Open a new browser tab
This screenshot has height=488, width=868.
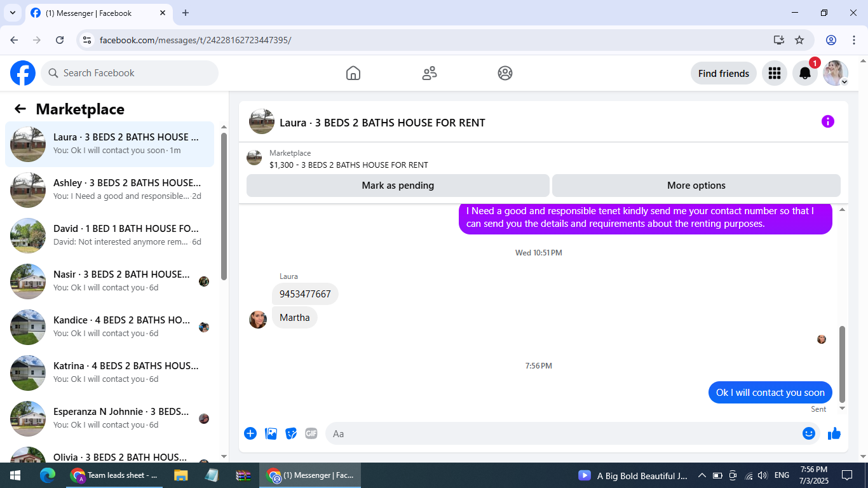click(186, 13)
